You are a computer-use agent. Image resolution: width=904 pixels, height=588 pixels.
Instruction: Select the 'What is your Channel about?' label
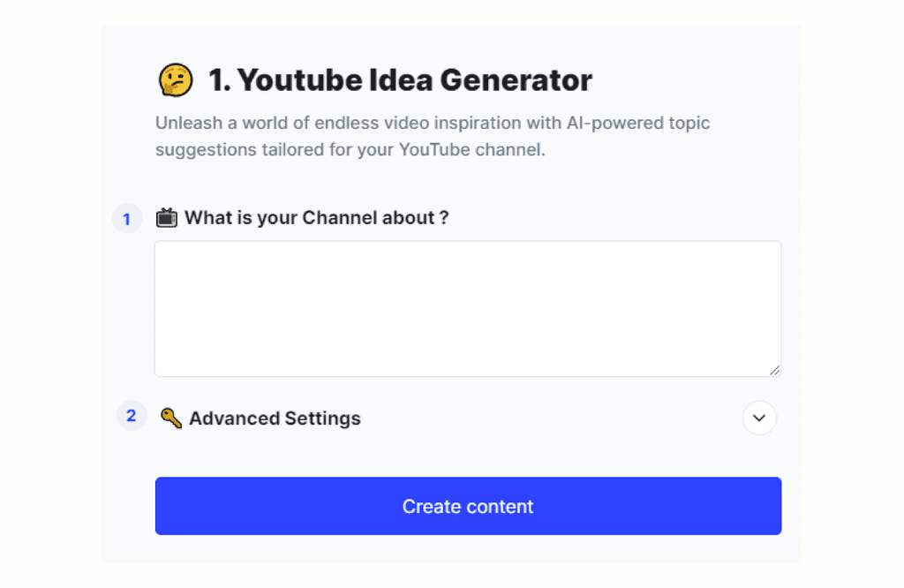tap(316, 217)
